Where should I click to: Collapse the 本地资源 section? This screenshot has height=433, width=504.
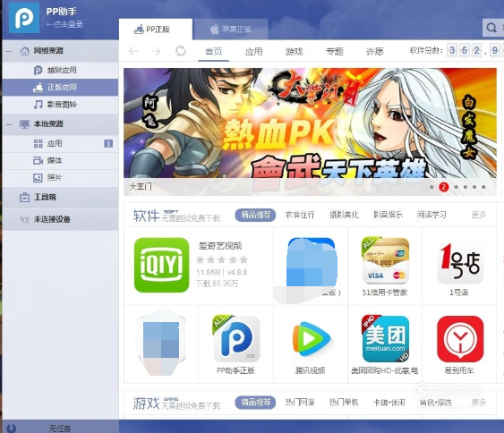[x=9, y=124]
